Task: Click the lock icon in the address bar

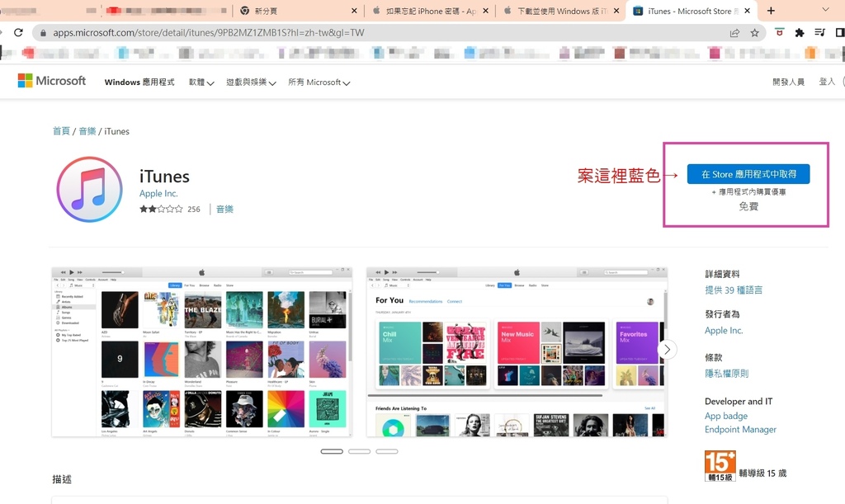Action: pos(43,33)
